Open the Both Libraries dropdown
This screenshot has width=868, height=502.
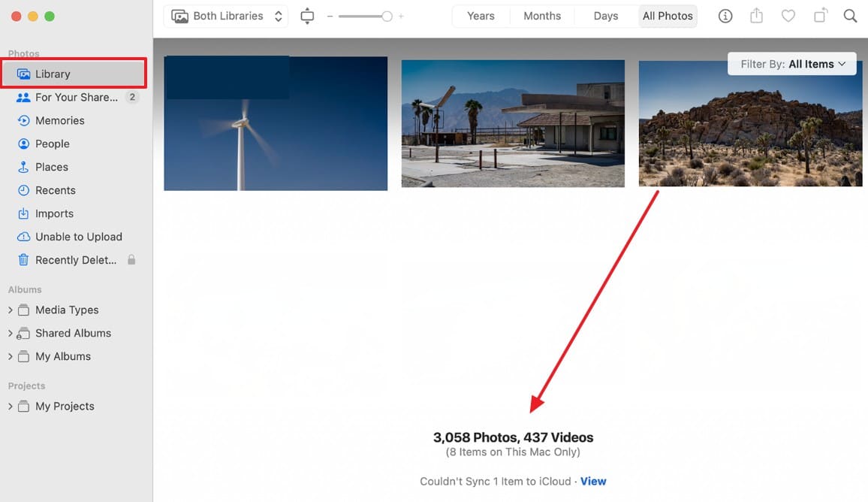click(x=226, y=16)
